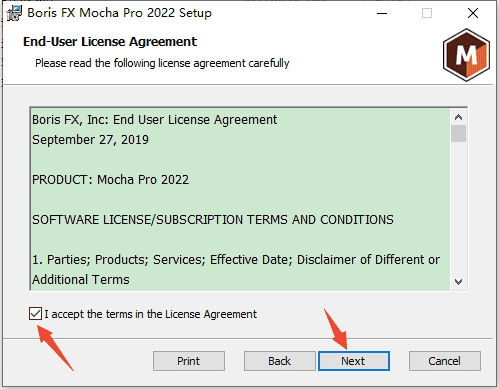The width and height of the screenshot is (499, 389).
Task: Print the license agreement
Action: pos(189,361)
